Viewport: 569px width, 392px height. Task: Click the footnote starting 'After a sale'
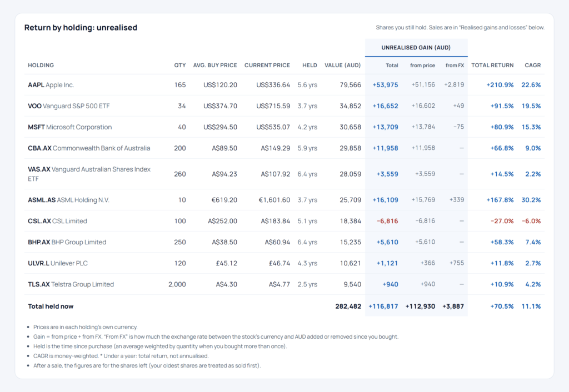[x=147, y=365]
